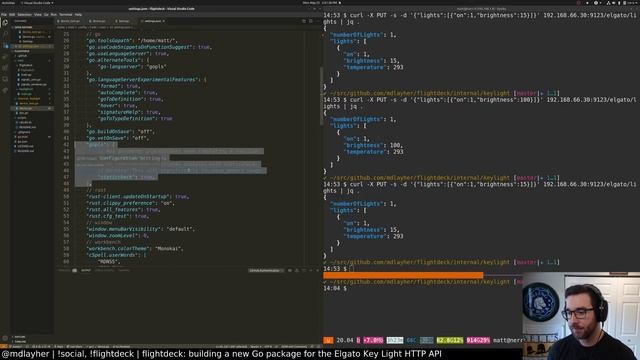This screenshot has width=640, height=360.
Task: Open LICENSE.md in the Explorer tree
Action: click(x=25, y=146)
